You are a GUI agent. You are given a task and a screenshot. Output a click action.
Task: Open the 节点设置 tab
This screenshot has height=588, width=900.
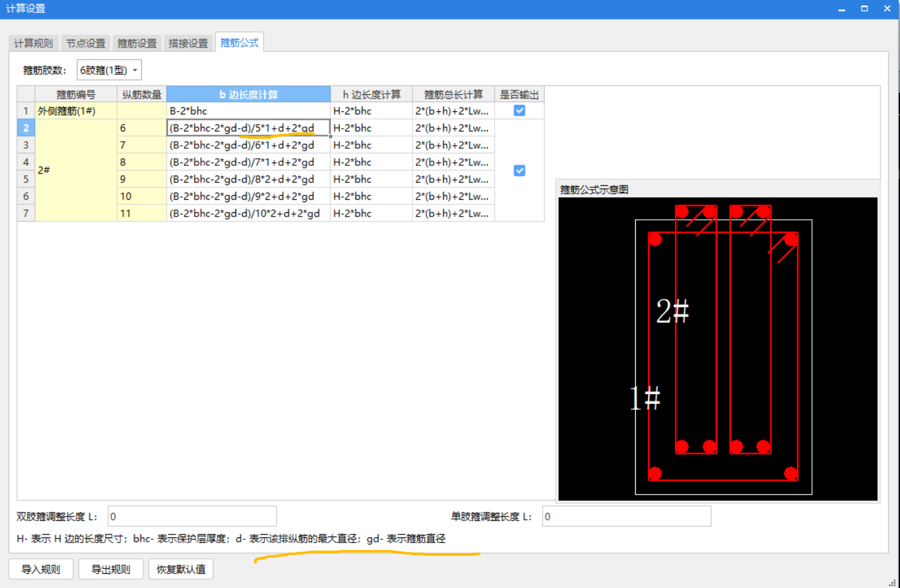[x=85, y=43]
